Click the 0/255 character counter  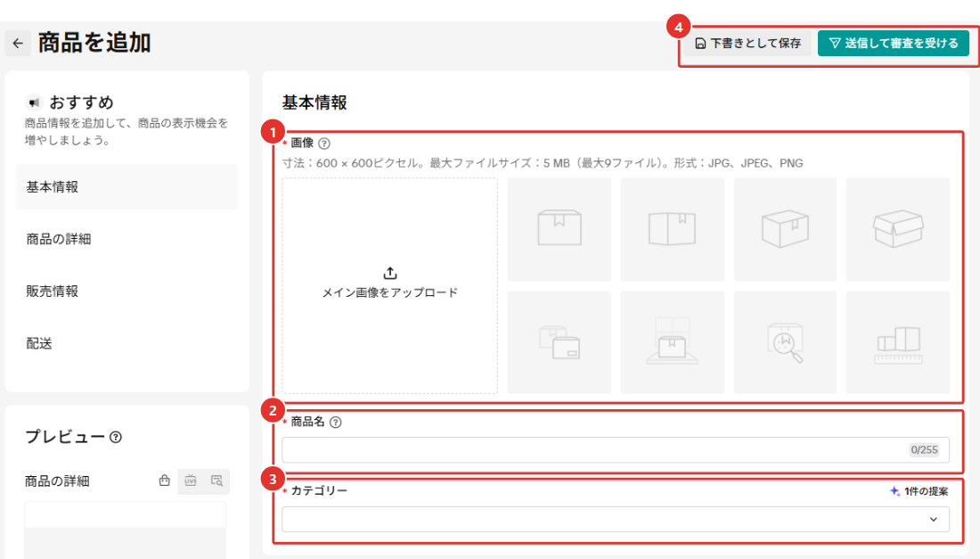click(925, 450)
